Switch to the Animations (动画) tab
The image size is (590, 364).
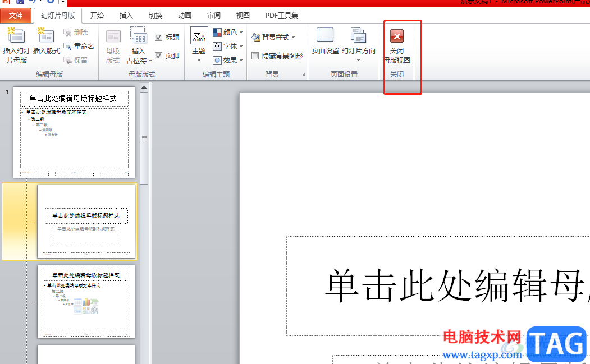185,15
